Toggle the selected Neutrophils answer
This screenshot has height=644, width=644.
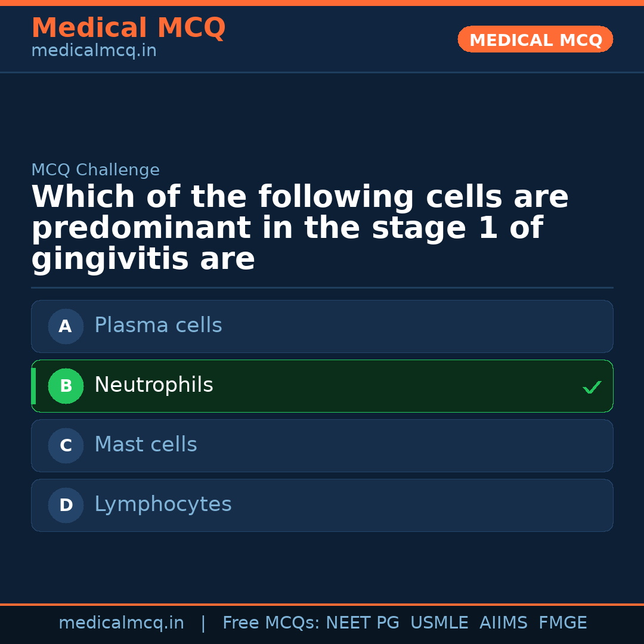click(x=322, y=386)
